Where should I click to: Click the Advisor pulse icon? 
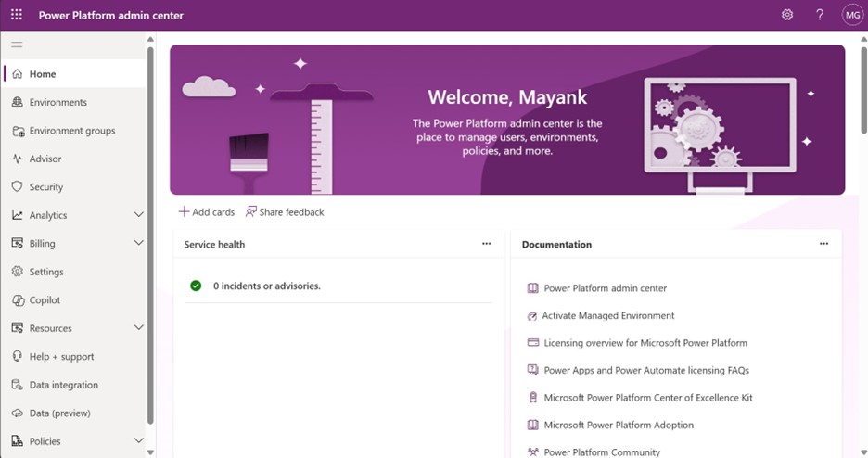[x=18, y=159]
